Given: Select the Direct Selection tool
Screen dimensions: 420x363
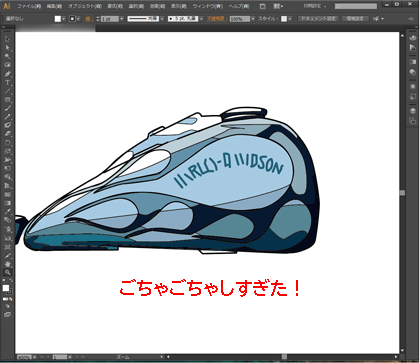Looking at the screenshot, I should pyautogui.click(x=7, y=48).
